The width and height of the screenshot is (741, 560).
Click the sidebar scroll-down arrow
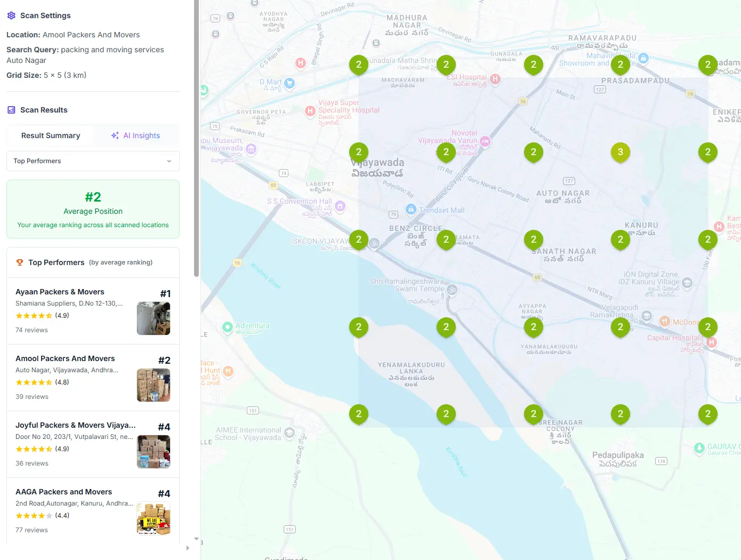click(196, 539)
